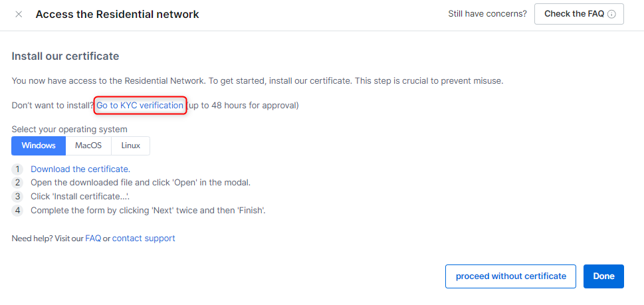
Task: Select the Windows operating system tab
Action: point(39,146)
